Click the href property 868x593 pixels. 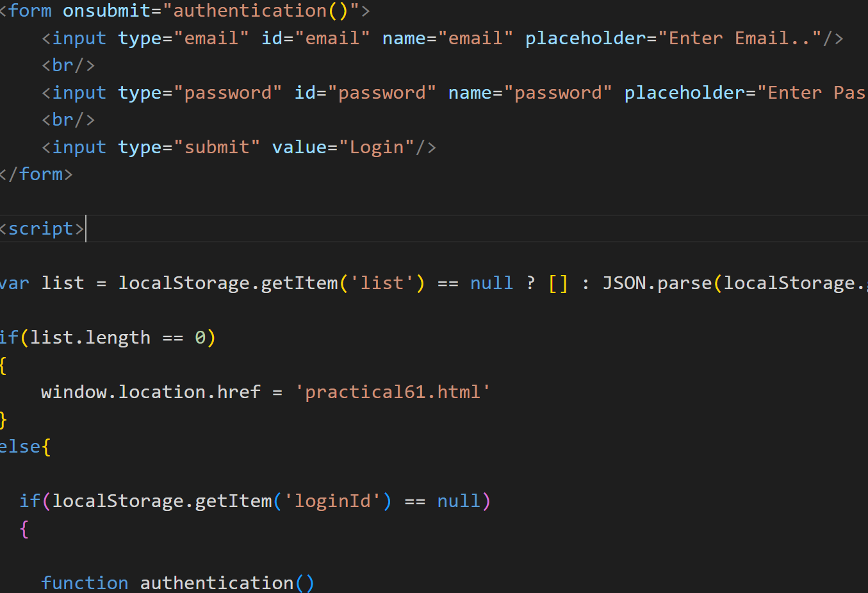coord(238,392)
